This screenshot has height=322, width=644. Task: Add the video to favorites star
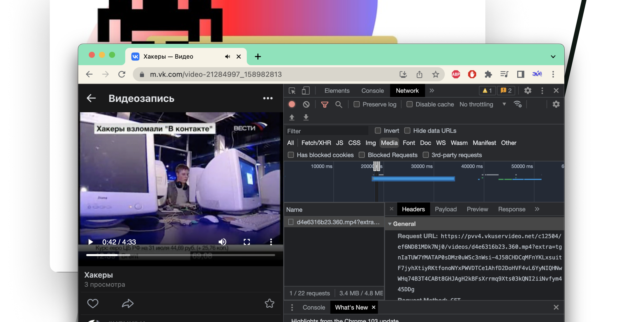point(269,303)
